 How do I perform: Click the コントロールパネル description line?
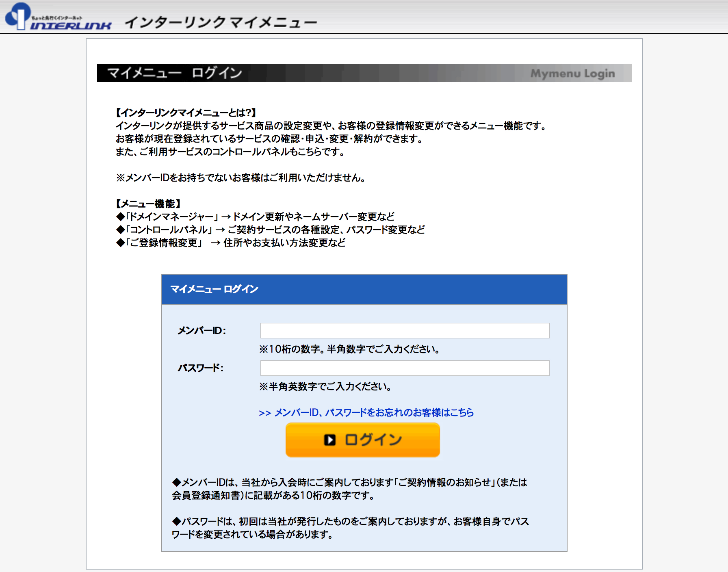click(x=271, y=230)
